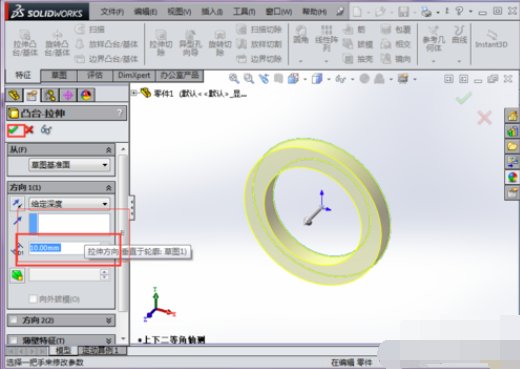
Task: Switch to the 特征 ribbon tab
Action: click(23, 75)
